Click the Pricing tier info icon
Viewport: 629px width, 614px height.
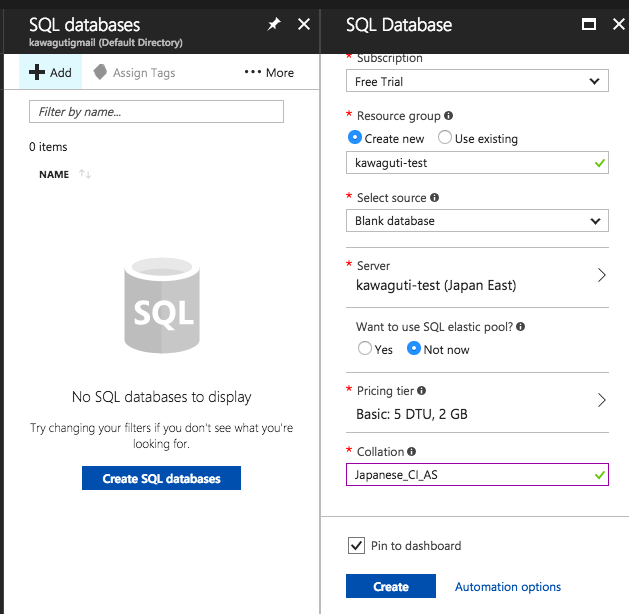pyautogui.click(x=421, y=391)
